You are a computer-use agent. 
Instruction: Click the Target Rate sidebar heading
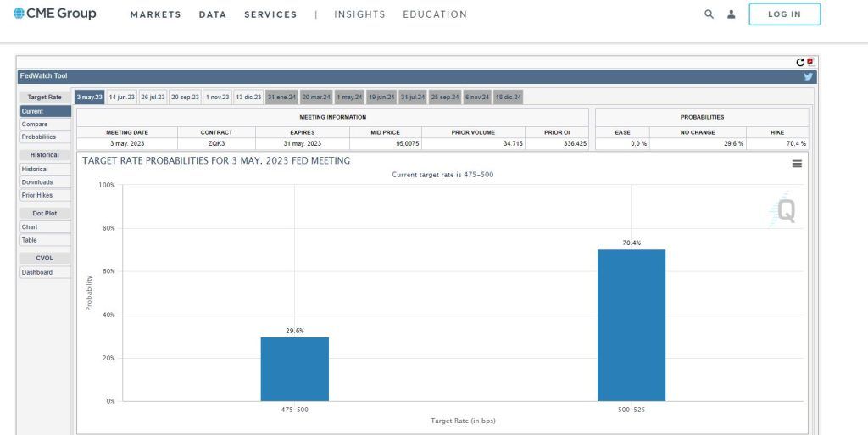(x=45, y=98)
